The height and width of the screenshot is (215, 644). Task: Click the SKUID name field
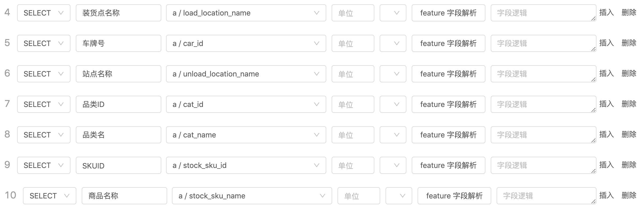pyautogui.click(x=118, y=165)
